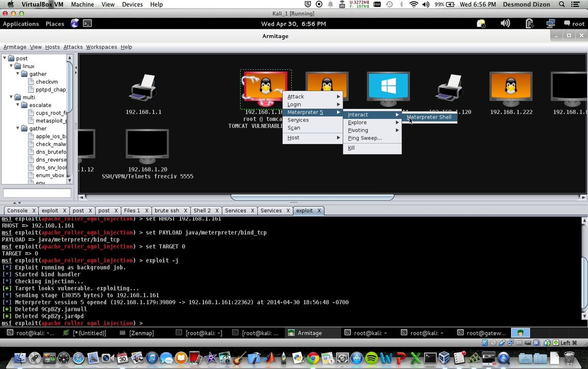
Task: Click the macOS Wi-Fi status icon
Action: point(414,5)
